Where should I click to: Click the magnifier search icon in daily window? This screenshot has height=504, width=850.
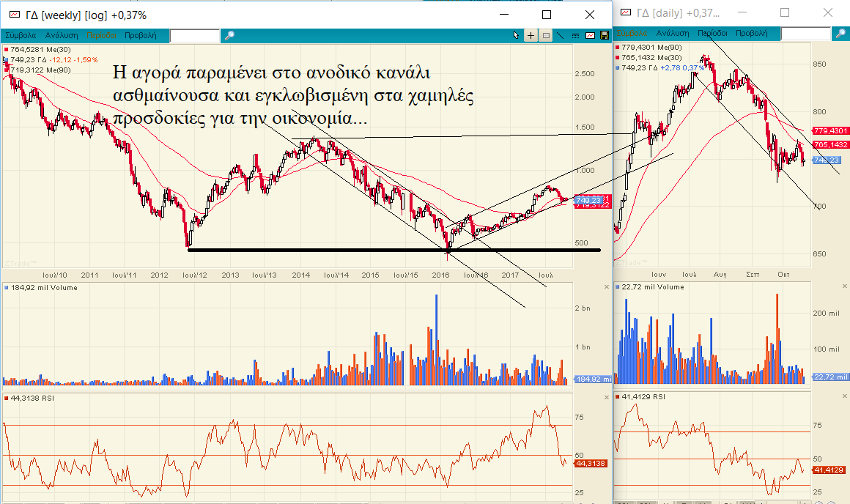click(840, 34)
